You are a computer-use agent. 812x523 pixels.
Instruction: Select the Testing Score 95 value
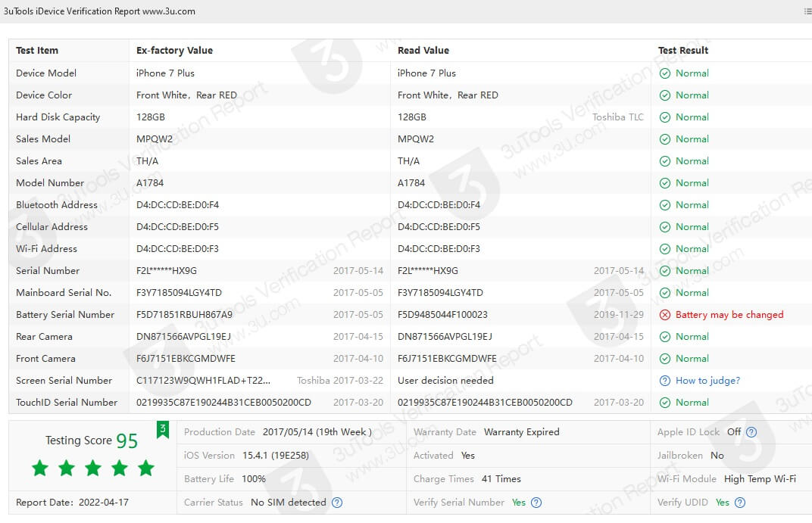127,441
